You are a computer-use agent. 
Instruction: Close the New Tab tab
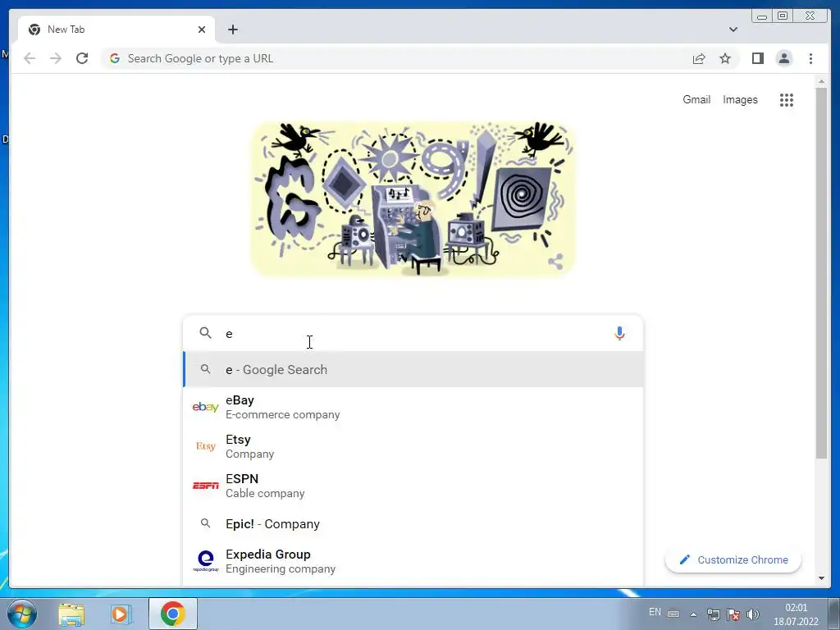click(202, 30)
